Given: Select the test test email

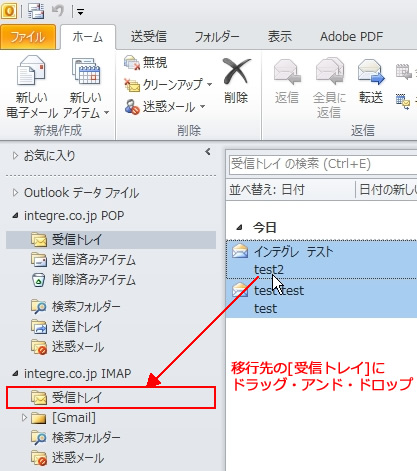Looking at the screenshot, I should [x=321, y=299].
